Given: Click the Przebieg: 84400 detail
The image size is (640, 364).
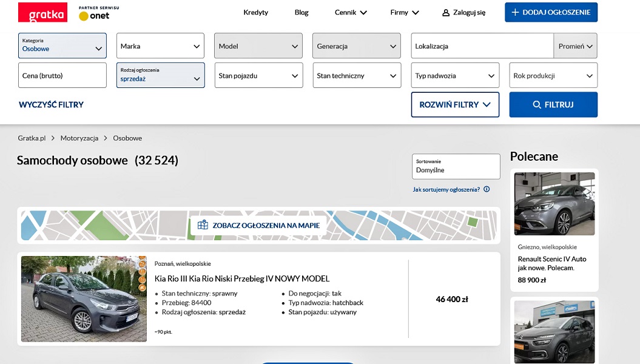Looking at the screenshot, I should pos(186,303).
